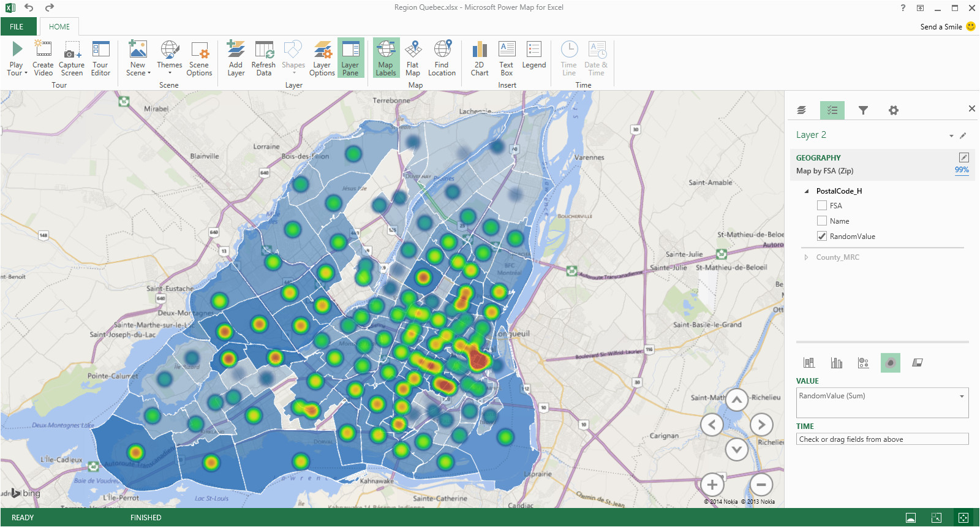This screenshot has width=980, height=527.
Task: Open the Play Tour dropdown arrow
Action: pos(26,73)
